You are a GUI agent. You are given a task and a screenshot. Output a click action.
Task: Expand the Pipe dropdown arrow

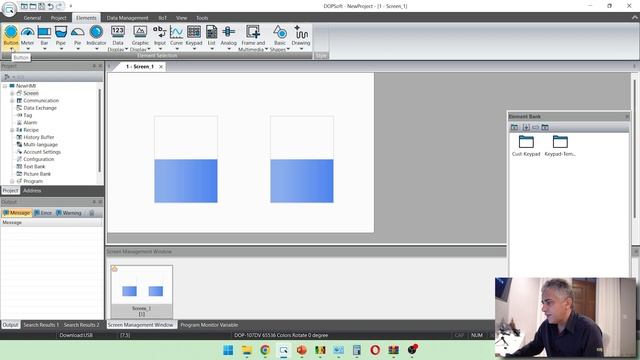(61, 49)
